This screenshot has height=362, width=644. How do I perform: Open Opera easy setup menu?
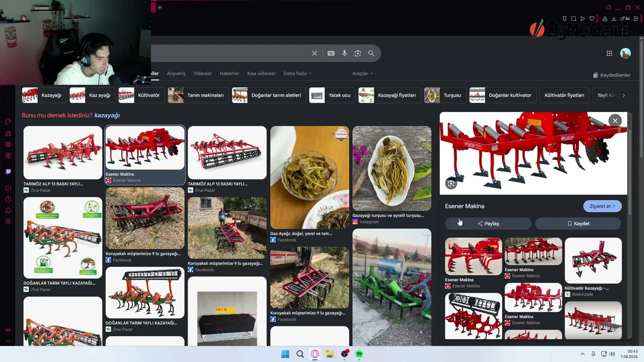coord(636,19)
